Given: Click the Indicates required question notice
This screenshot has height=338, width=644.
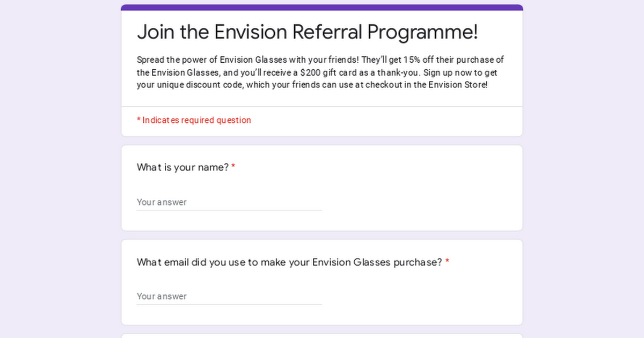Looking at the screenshot, I should click(x=194, y=120).
